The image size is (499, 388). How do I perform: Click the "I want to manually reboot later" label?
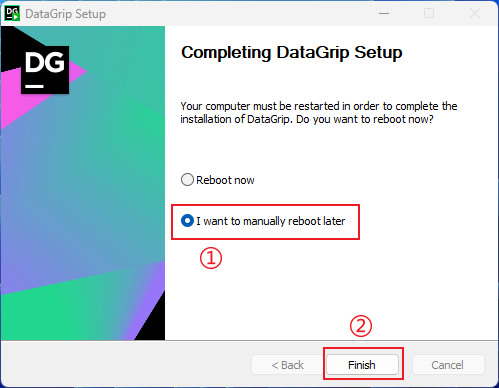click(x=270, y=221)
